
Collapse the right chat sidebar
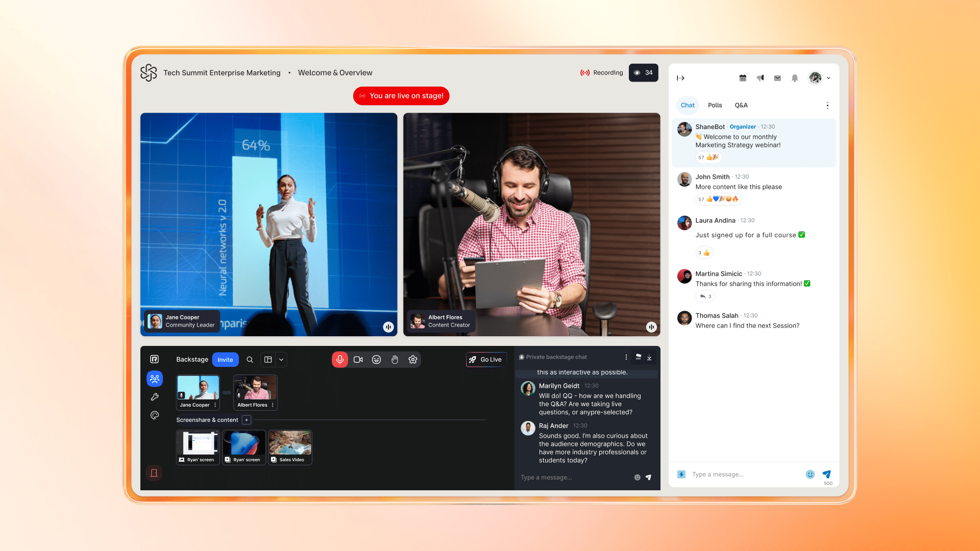coord(680,78)
